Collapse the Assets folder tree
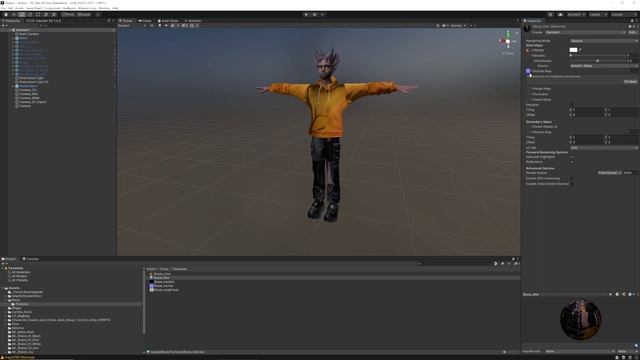640x360 pixels. [x=2, y=288]
